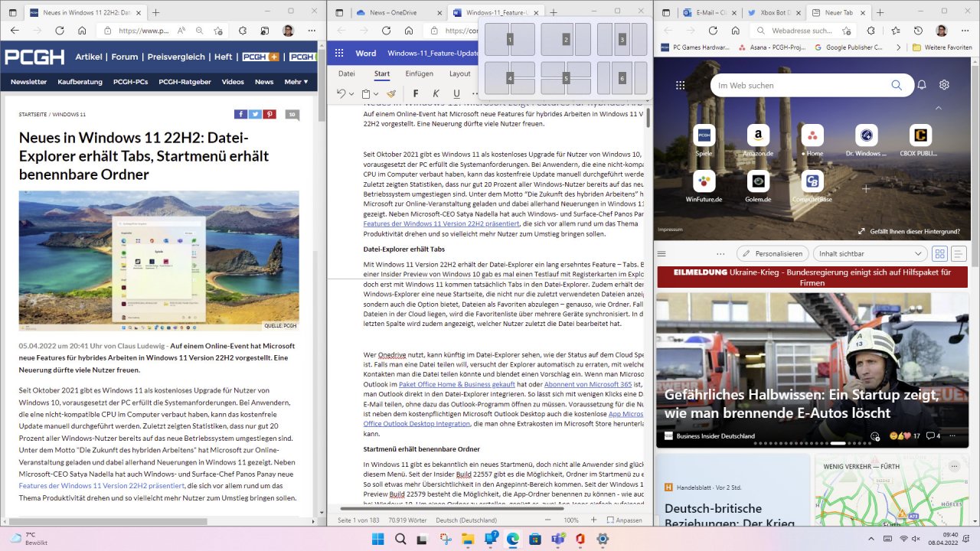Switch to the Layout ribbon tab
This screenshot has height=551, width=980.
click(459, 74)
